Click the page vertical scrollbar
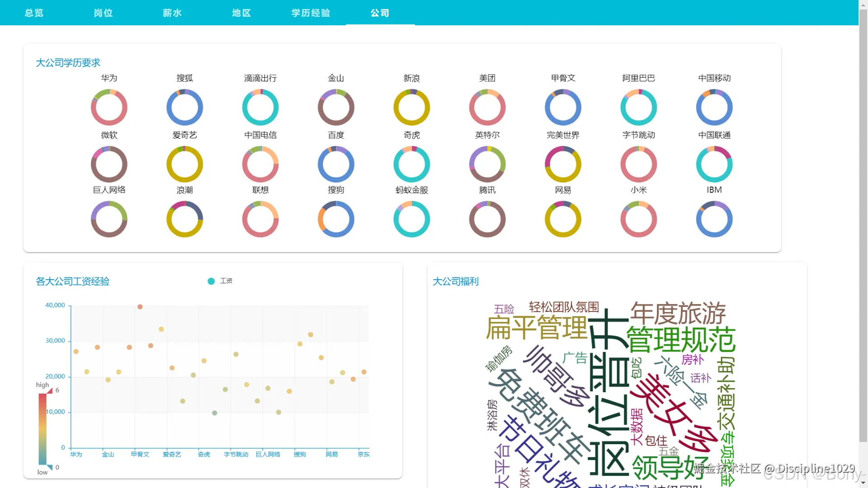Image resolution: width=868 pixels, height=488 pixels. [x=863, y=226]
